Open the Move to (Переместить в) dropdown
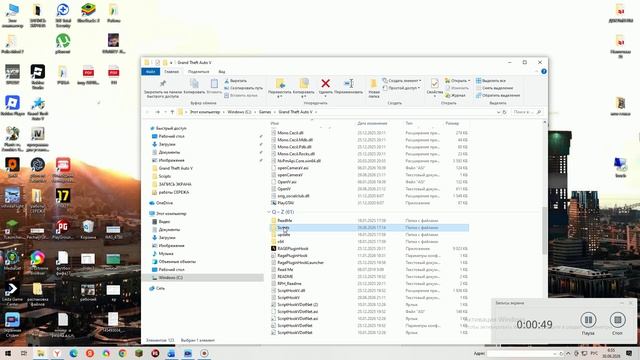 click(x=280, y=97)
